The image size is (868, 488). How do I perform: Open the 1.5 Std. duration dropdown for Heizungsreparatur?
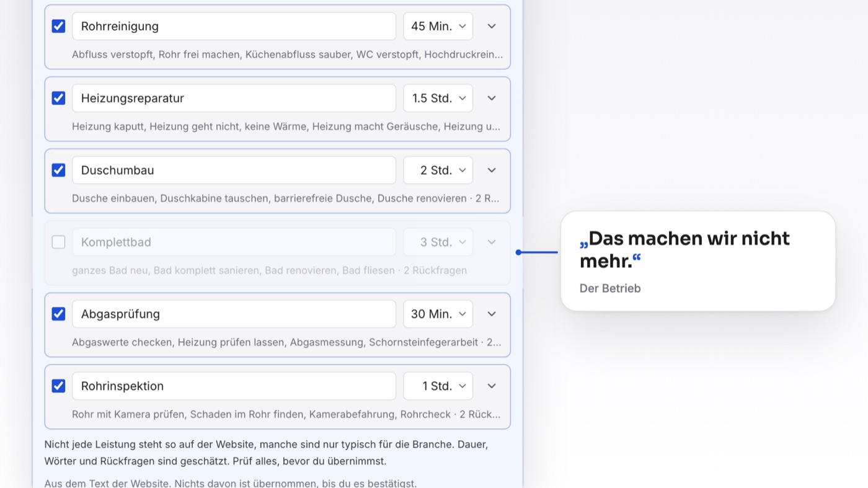tap(438, 98)
